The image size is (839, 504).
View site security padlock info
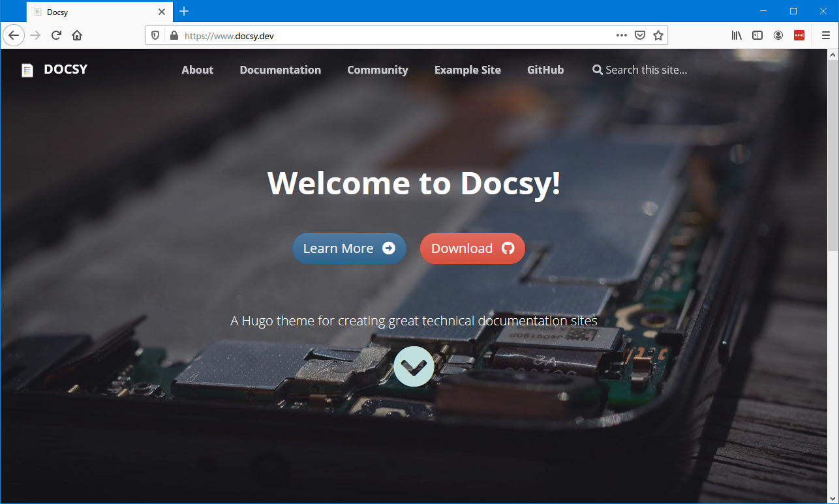(x=174, y=36)
